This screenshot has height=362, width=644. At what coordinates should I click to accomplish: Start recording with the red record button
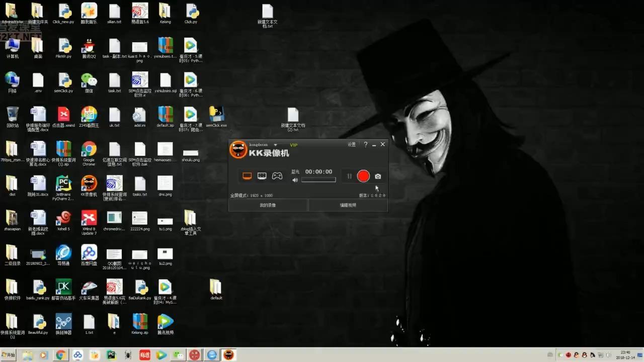363,176
